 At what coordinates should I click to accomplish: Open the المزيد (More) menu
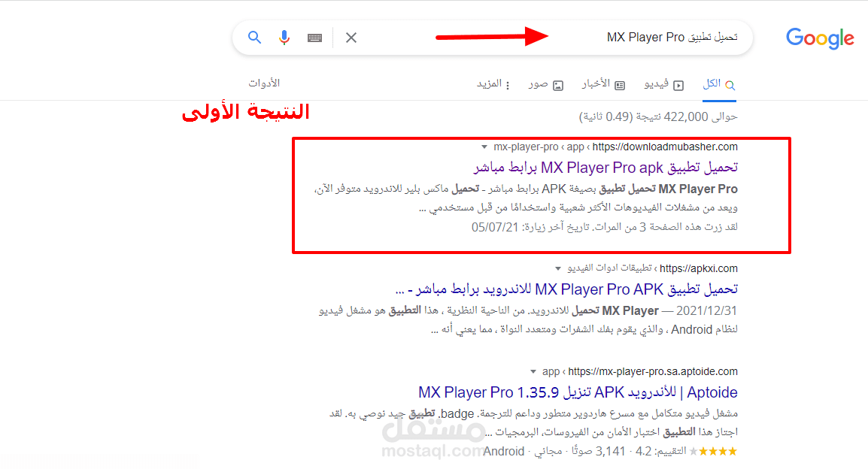[x=493, y=84]
